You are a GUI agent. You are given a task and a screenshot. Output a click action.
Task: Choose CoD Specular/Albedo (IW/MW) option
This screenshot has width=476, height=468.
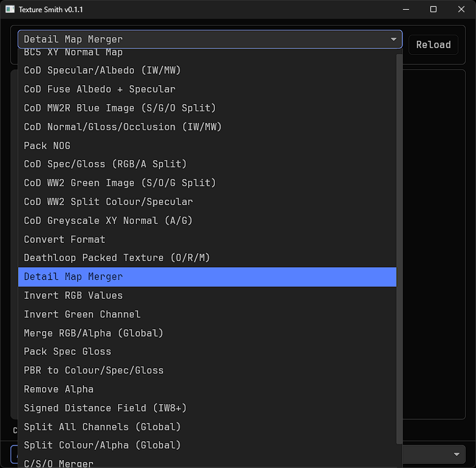pos(207,70)
